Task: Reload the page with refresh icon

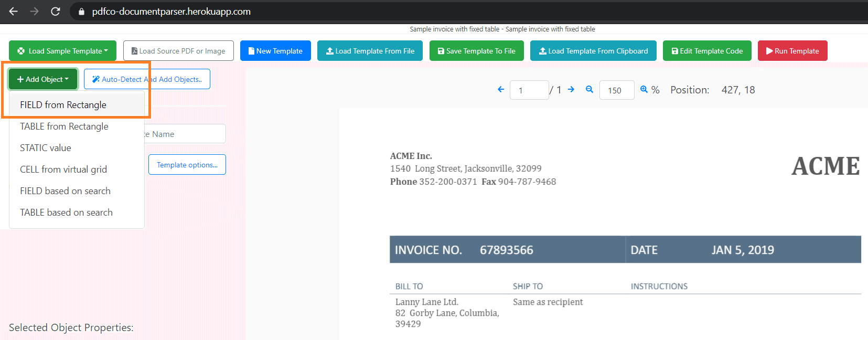Action: point(55,11)
